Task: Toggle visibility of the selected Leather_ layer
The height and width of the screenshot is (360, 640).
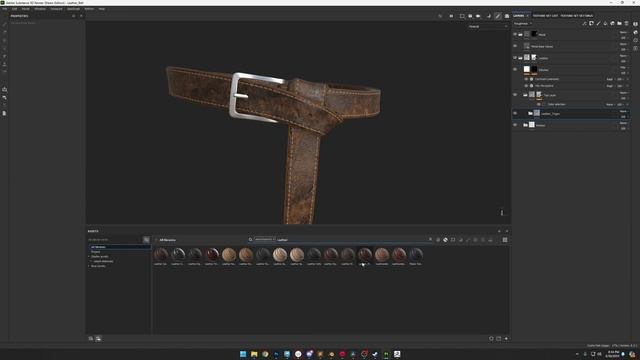Action: [515, 113]
